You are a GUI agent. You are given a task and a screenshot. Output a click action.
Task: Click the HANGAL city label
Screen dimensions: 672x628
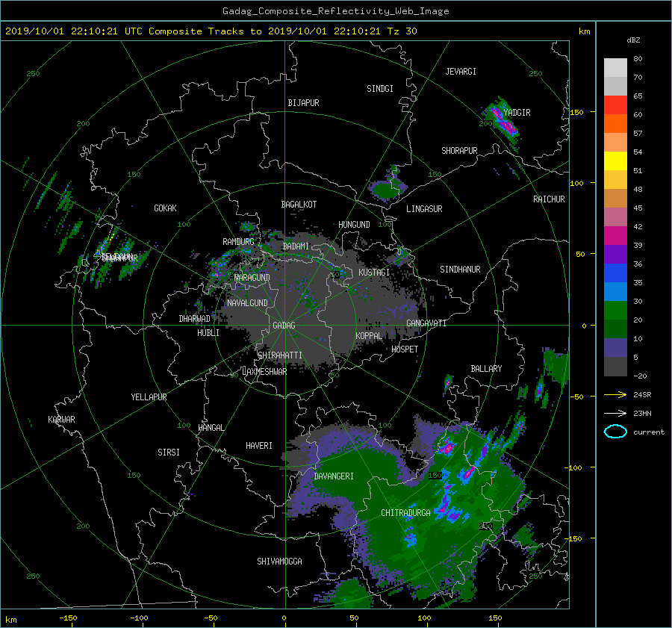(211, 428)
